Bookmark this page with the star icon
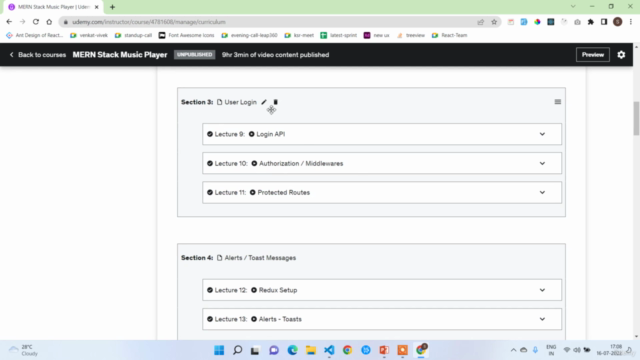The height and width of the screenshot is (360, 640). pos(494,22)
